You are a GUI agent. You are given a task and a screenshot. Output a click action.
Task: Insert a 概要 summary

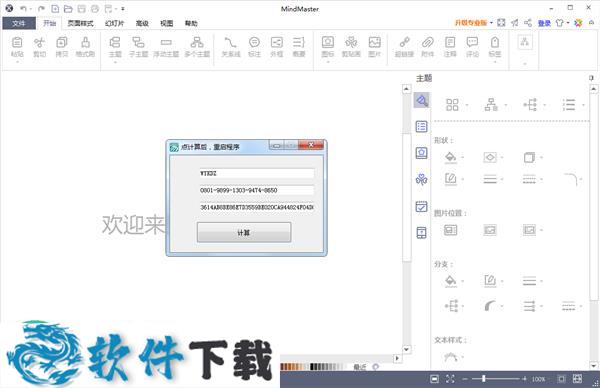tap(299, 47)
